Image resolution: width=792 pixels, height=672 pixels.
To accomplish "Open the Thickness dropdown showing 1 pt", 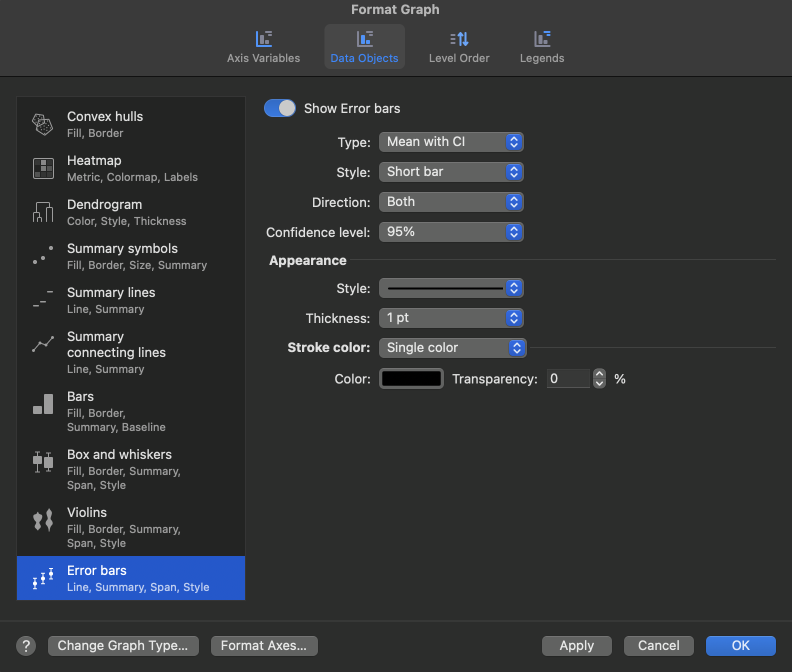I will 451,318.
